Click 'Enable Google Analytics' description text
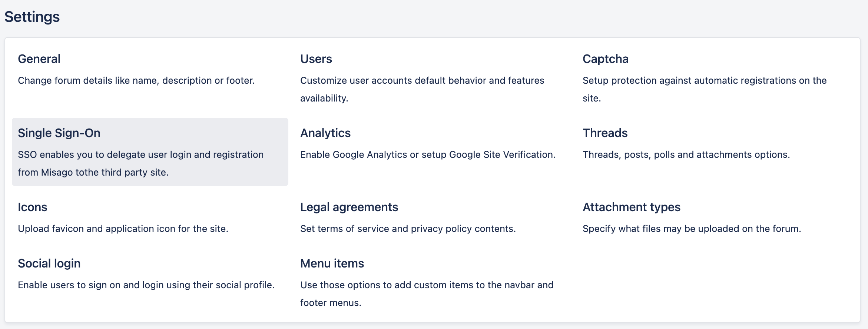 click(427, 154)
